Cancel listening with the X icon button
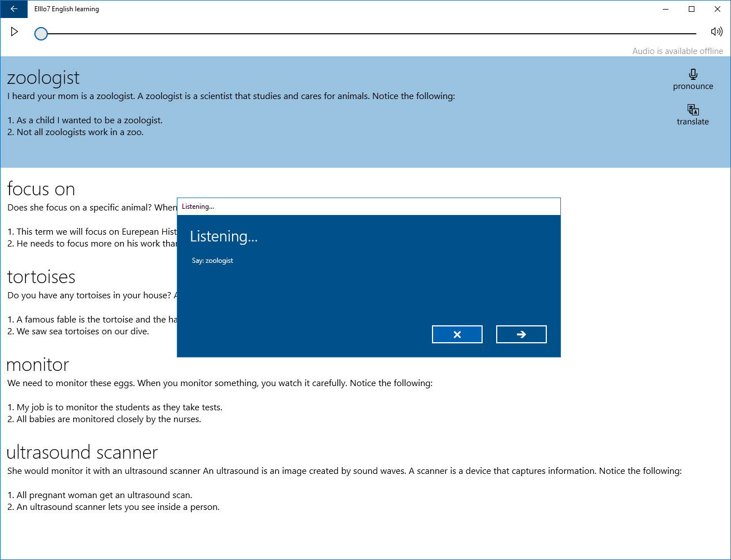Image resolution: width=731 pixels, height=560 pixels. pos(457,334)
